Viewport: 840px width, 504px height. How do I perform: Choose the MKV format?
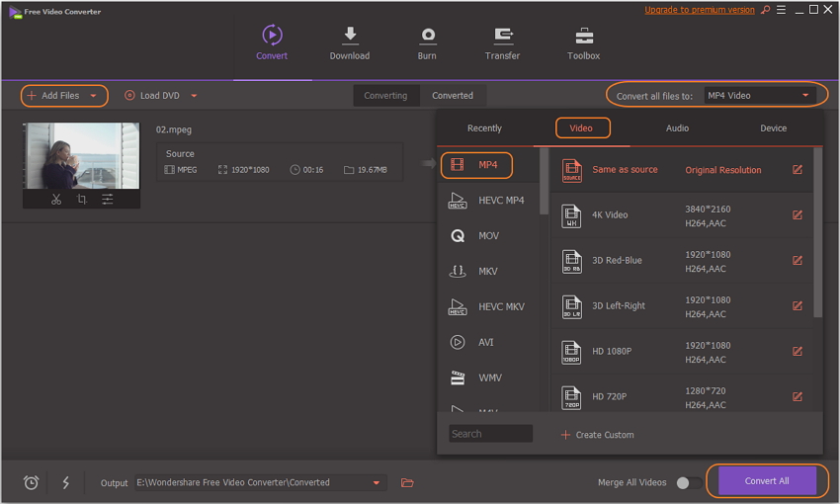487,271
